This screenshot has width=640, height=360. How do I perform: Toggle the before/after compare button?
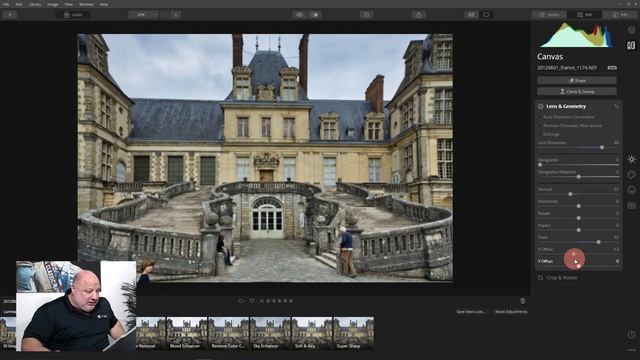coord(315,15)
